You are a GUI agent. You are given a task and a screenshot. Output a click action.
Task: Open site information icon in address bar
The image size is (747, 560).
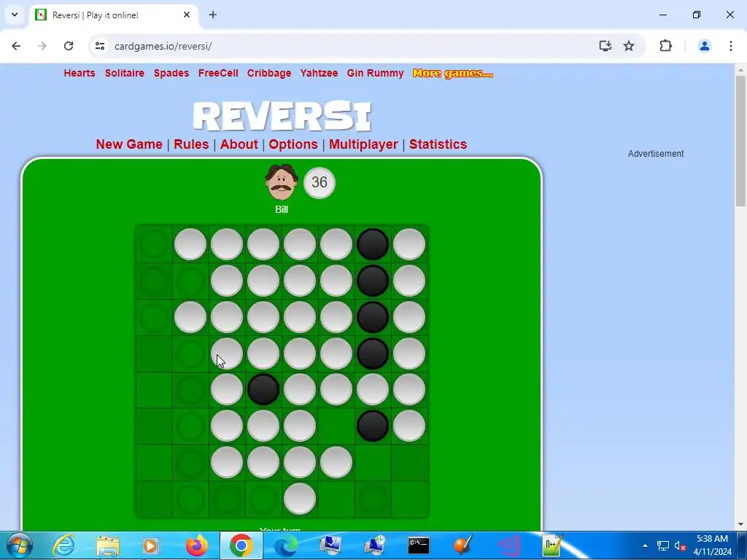point(99,46)
